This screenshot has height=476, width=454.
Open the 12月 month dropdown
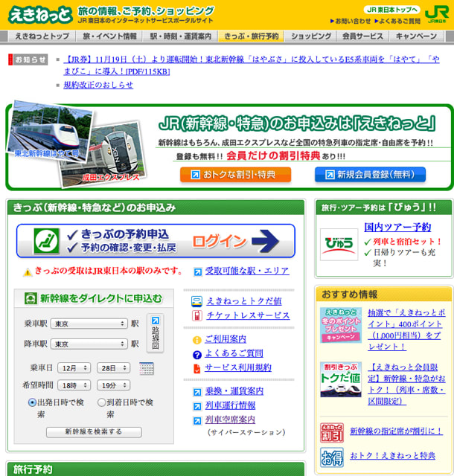74,368
